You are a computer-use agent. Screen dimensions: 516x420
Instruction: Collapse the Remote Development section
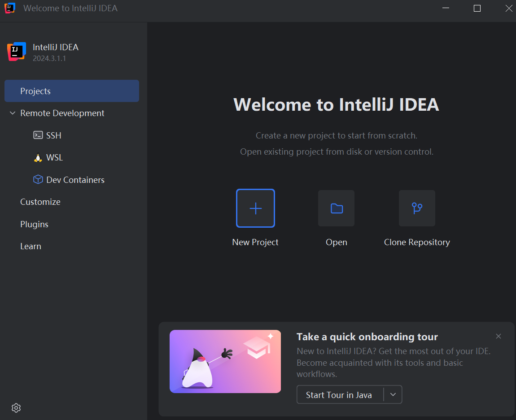pyautogui.click(x=13, y=113)
